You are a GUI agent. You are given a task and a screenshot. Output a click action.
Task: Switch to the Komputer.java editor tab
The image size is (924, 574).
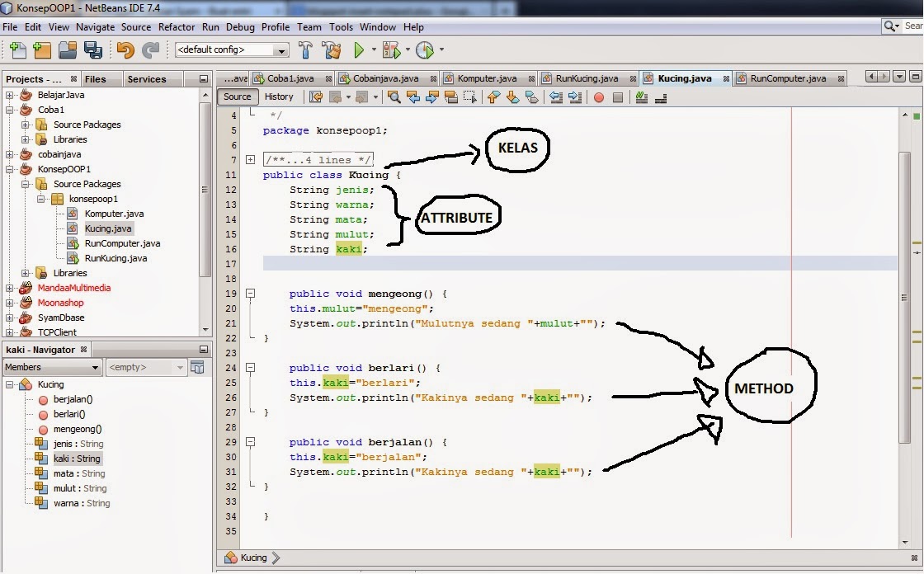point(487,78)
